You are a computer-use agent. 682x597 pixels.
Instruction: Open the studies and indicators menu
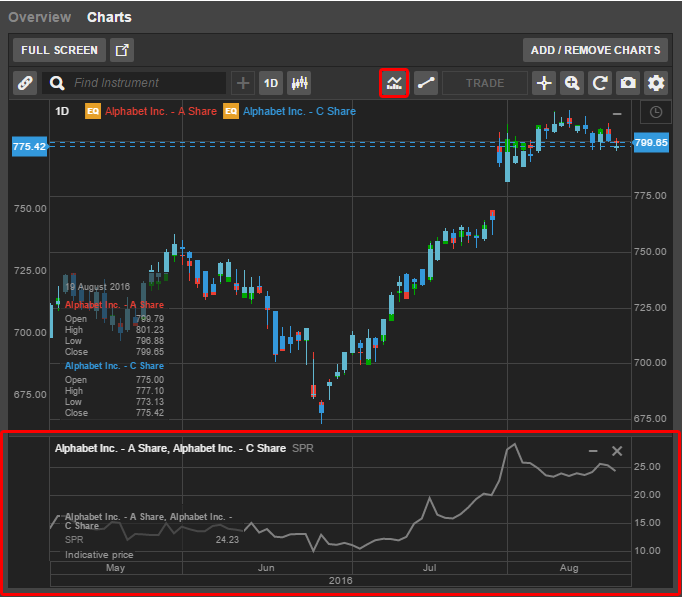click(395, 83)
